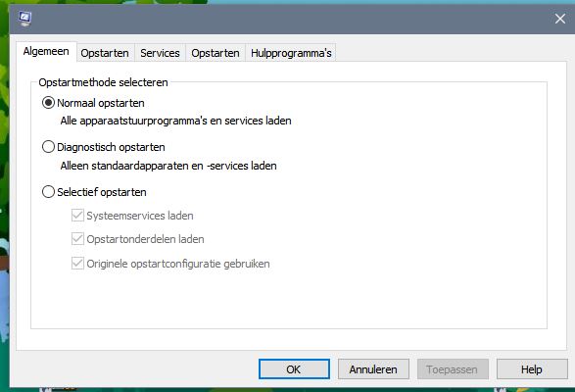Toggle the Systeemservices laden checkbox

pos(77,216)
